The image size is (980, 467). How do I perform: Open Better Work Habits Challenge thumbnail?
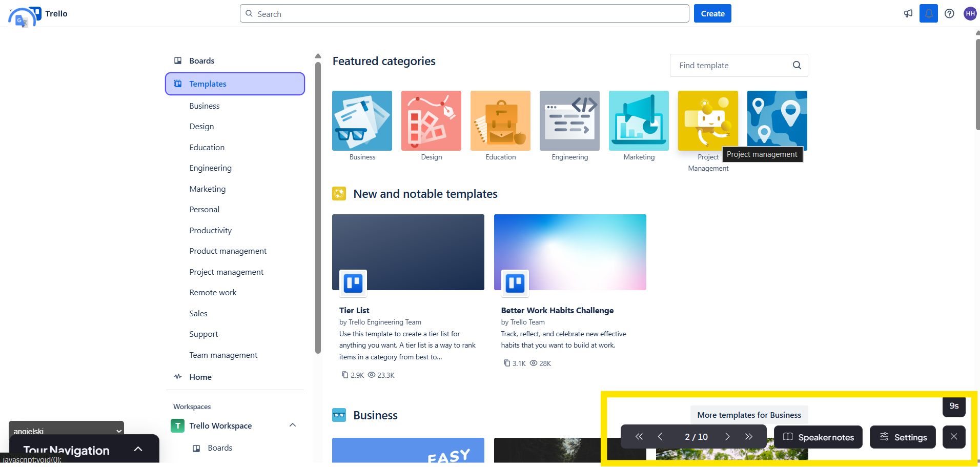click(x=570, y=252)
